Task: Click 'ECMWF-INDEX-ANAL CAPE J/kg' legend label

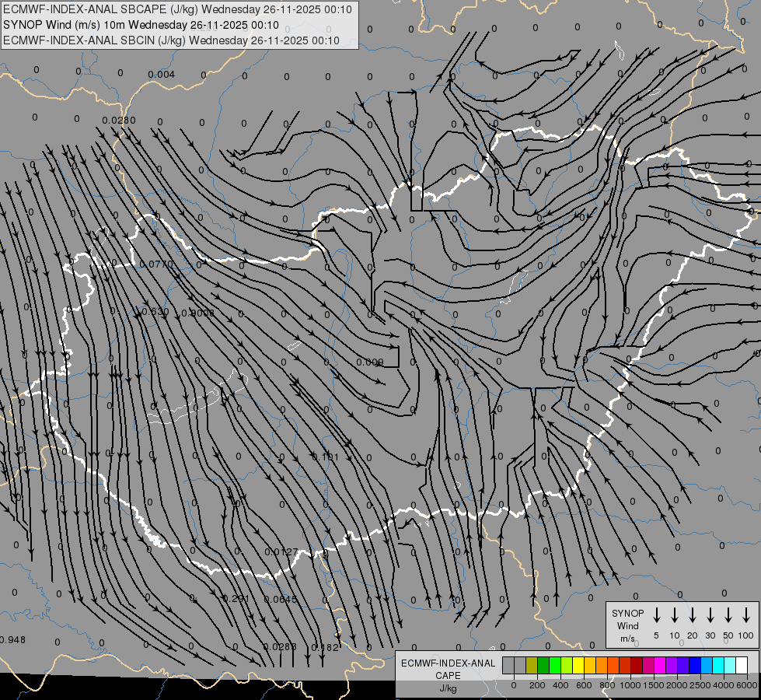Action: point(448,675)
